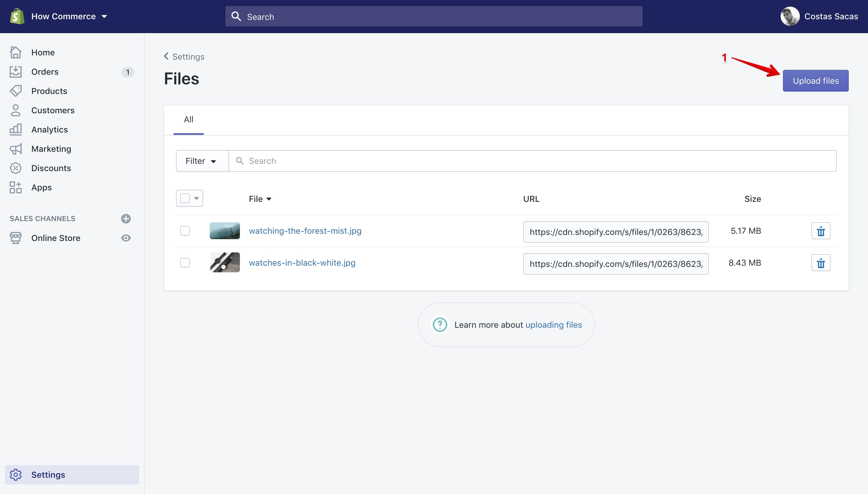
Task: Click the Online Store storefront icon
Action: pyautogui.click(x=16, y=238)
